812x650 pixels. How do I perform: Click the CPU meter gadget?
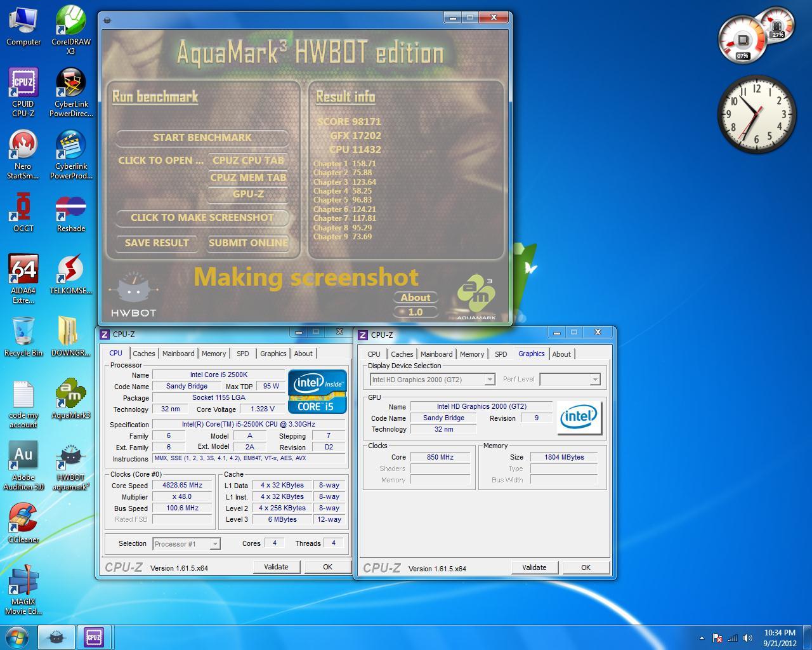coord(743,41)
